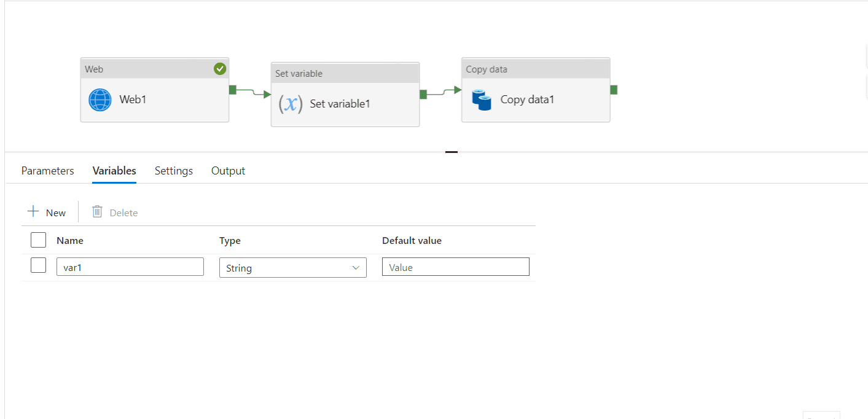Click the trash icon beside Delete
This screenshot has width=868, height=419.
coord(96,211)
